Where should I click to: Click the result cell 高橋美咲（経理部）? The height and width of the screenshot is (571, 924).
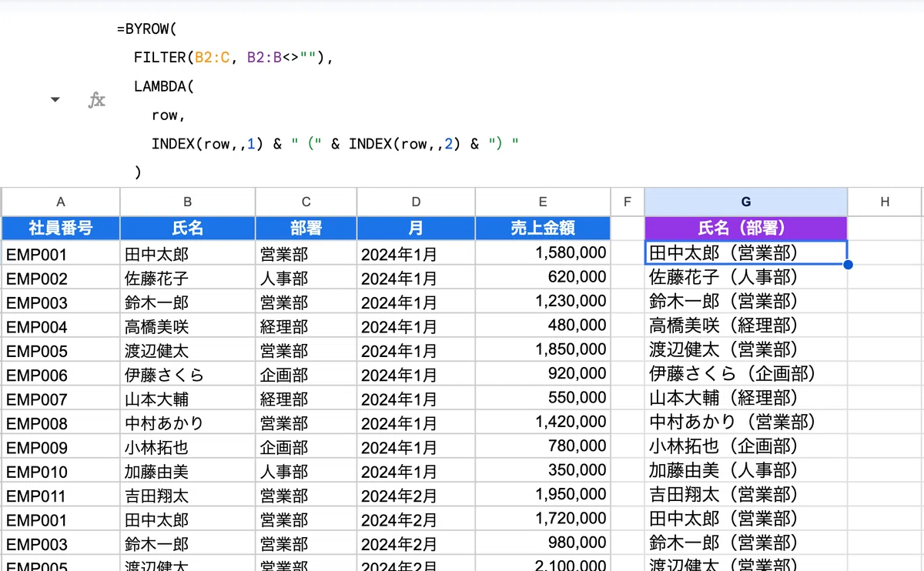pyautogui.click(x=745, y=326)
